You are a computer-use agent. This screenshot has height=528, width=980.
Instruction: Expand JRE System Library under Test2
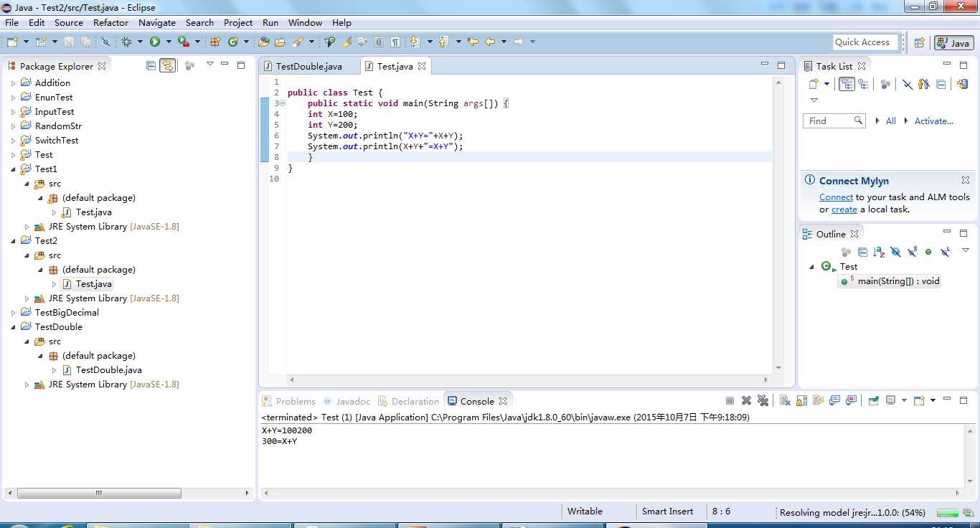27,298
